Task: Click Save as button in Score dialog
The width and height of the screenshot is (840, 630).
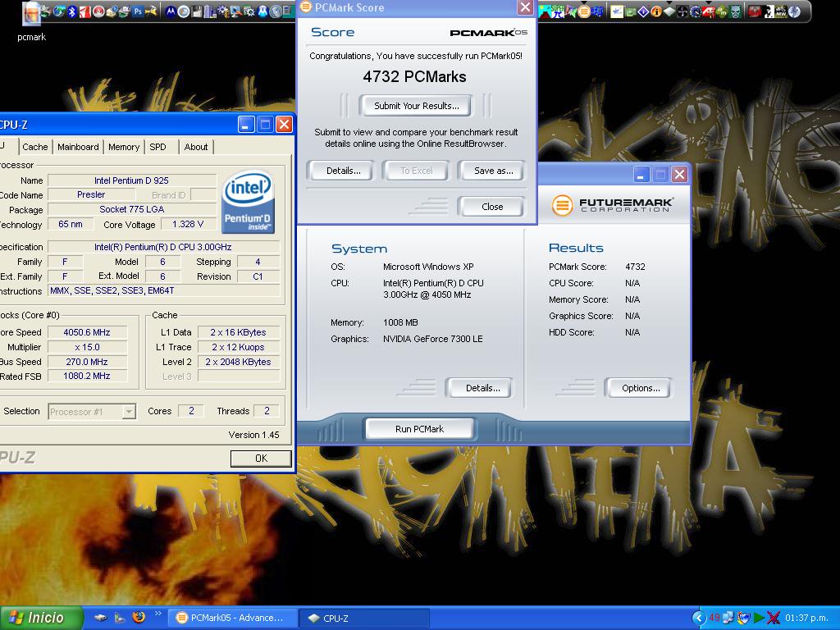Action: tap(493, 171)
